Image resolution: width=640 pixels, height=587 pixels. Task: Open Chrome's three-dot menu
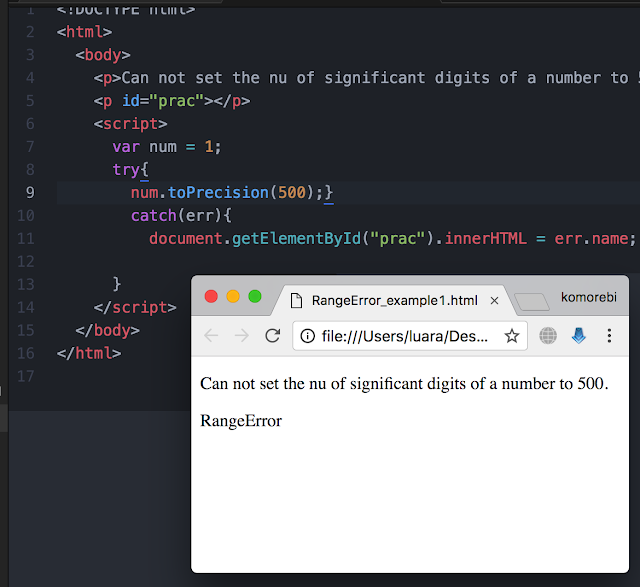(x=609, y=336)
